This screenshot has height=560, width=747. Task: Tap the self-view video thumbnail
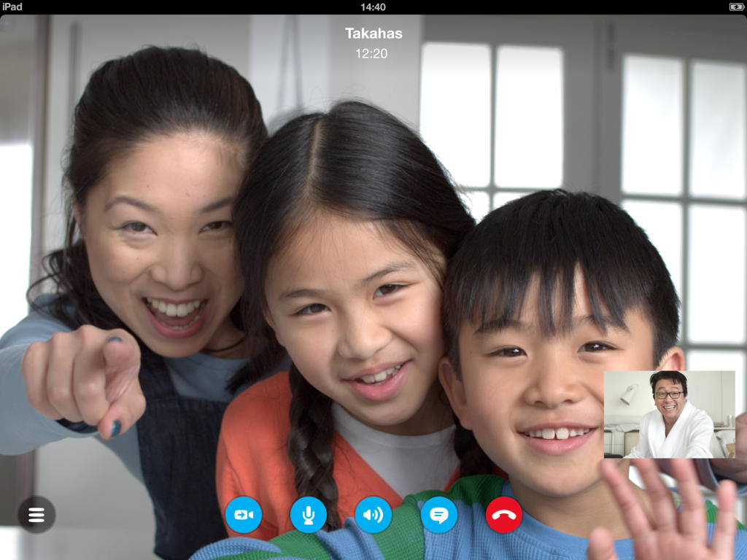pos(670,414)
